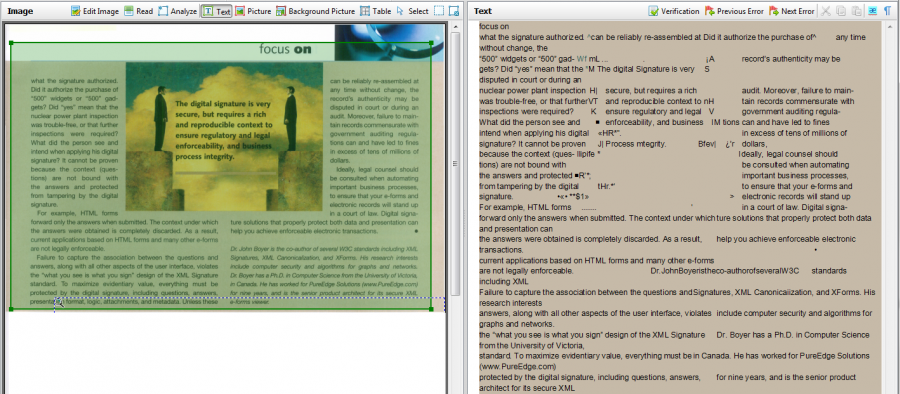Click the text 'are not legally enforceable.'
900x394 pixels.
(526, 271)
